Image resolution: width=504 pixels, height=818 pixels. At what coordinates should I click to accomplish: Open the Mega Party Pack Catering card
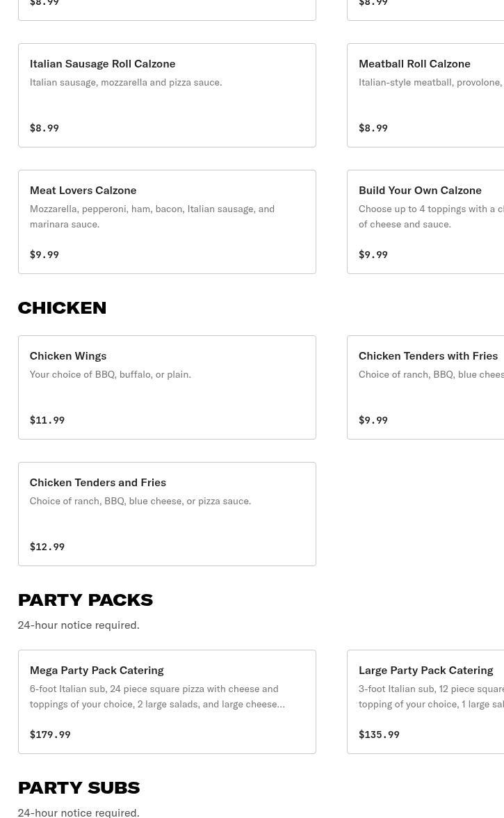[167, 702]
